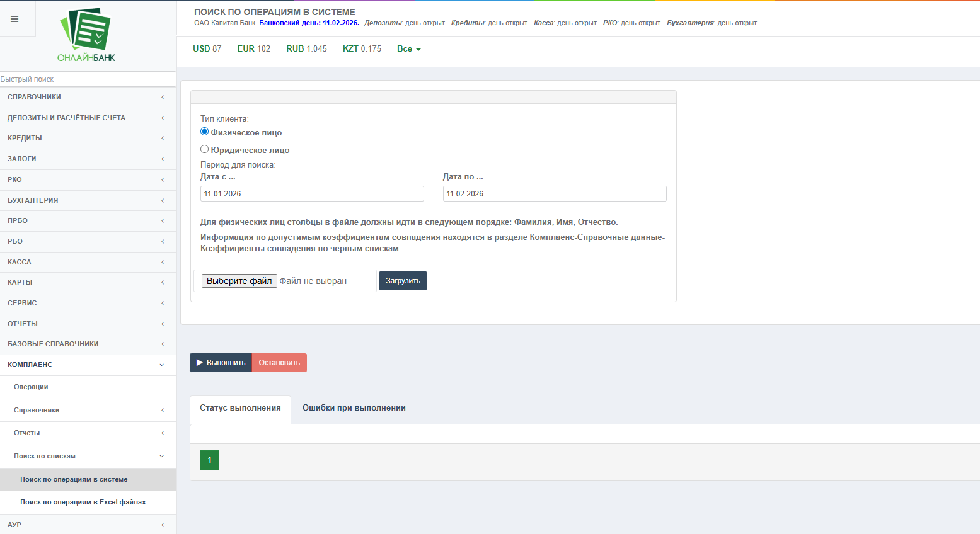This screenshot has width=980, height=534.
Task: Expand the ПРБО menu section
Action: click(88, 221)
